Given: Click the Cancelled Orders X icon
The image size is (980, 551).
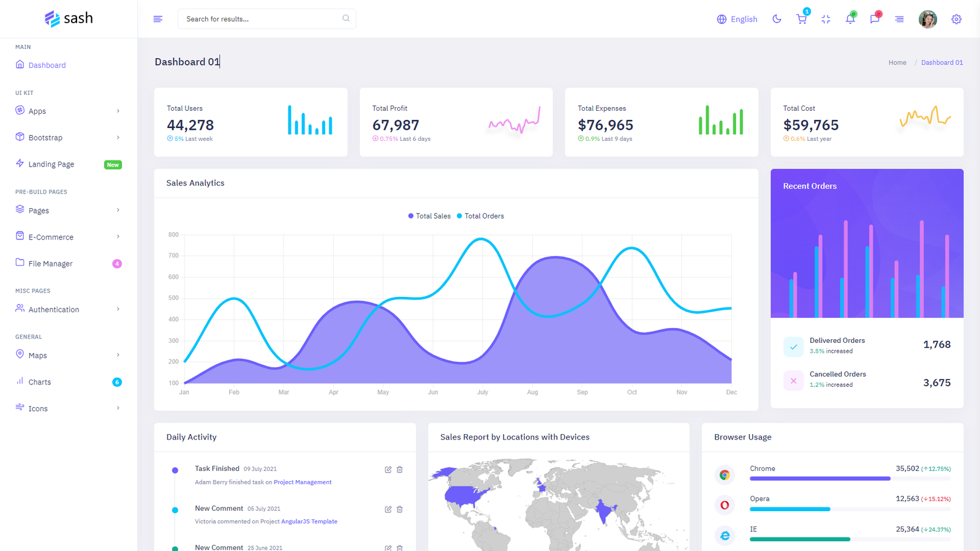Looking at the screenshot, I should coord(793,381).
